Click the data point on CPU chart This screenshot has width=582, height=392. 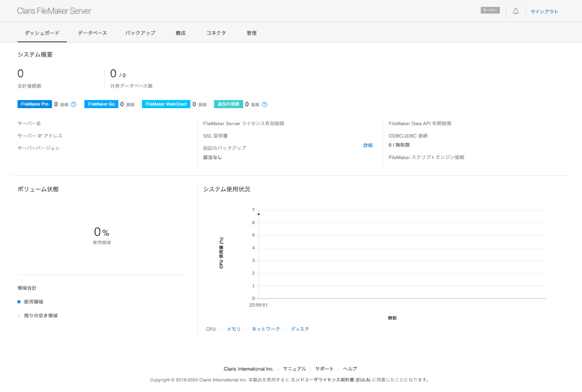coord(259,214)
